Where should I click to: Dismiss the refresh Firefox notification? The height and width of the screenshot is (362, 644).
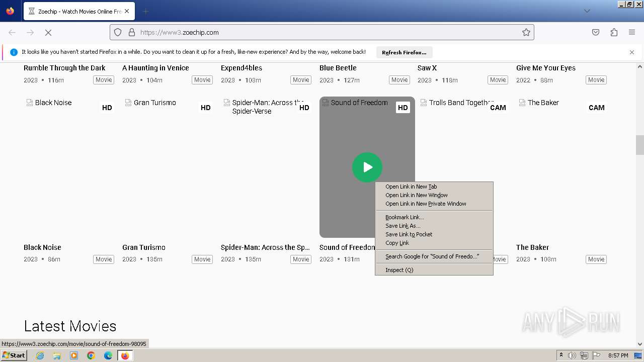(x=632, y=52)
